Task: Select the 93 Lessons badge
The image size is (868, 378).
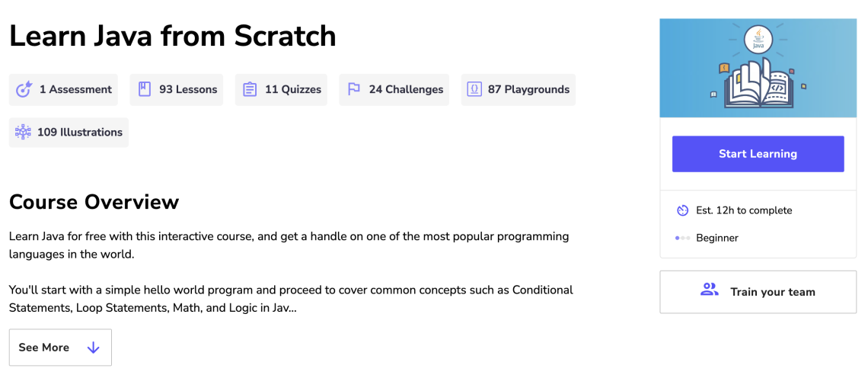Action: [177, 89]
